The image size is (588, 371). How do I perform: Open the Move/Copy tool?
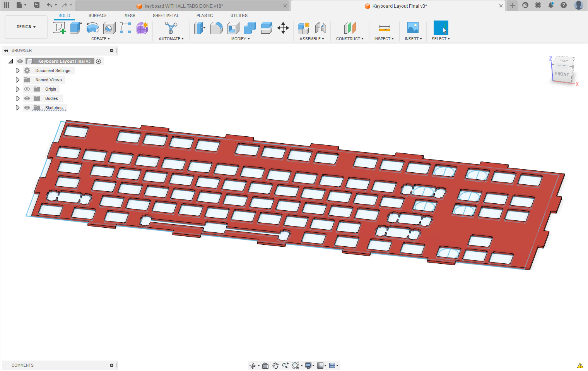pyautogui.click(x=283, y=28)
